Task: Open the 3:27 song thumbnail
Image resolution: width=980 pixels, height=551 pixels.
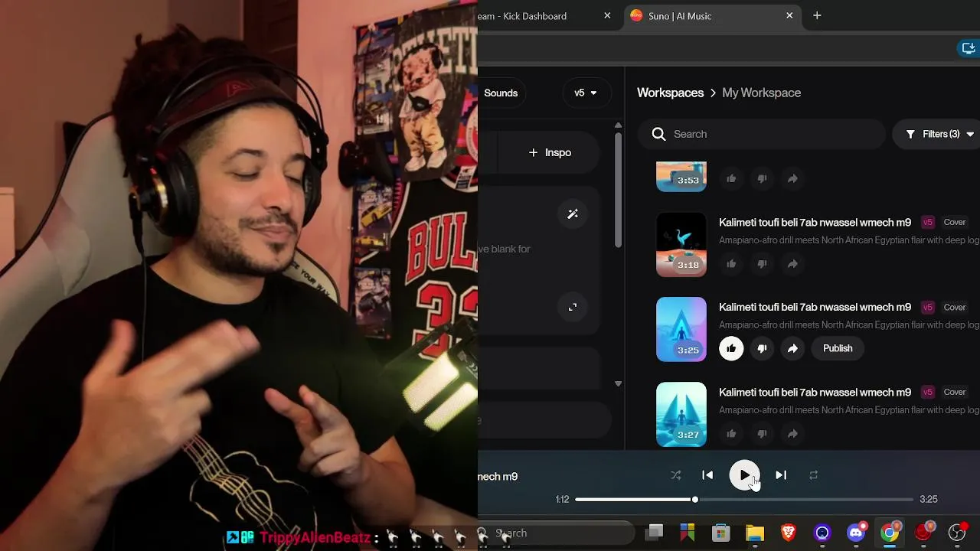Action: coord(681,414)
